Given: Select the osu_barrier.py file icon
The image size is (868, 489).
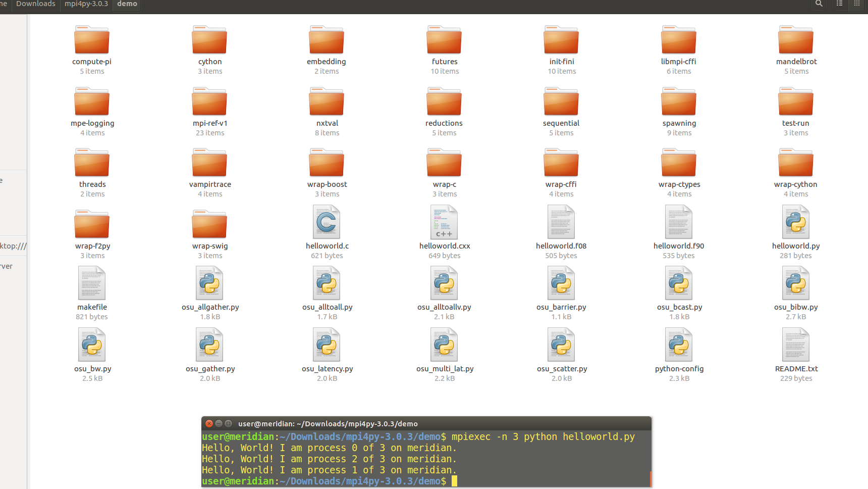Looking at the screenshot, I should click(x=561, y=283).
